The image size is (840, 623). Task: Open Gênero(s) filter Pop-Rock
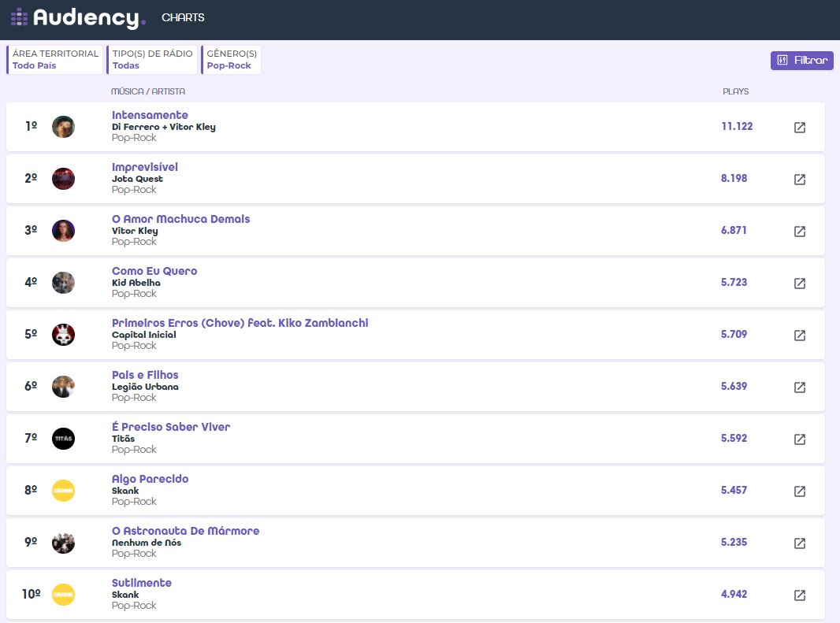coord(231,59)
